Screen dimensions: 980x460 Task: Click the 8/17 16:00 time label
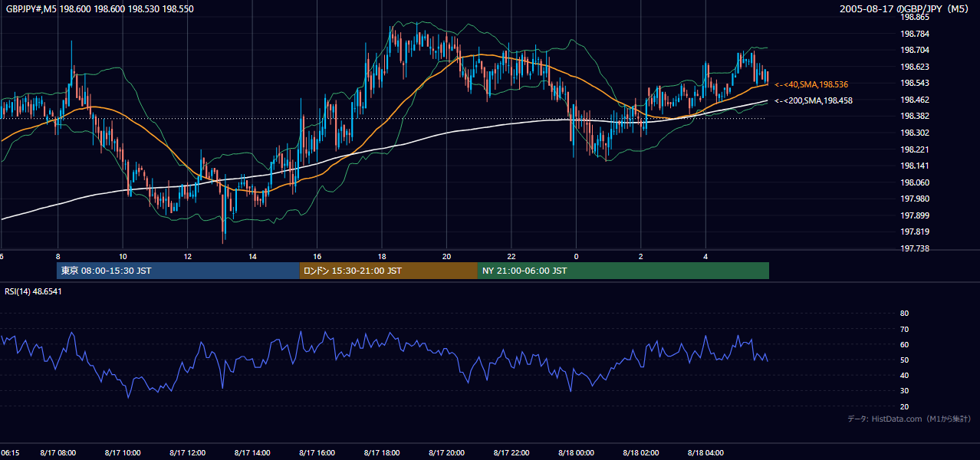click(317, 452)
